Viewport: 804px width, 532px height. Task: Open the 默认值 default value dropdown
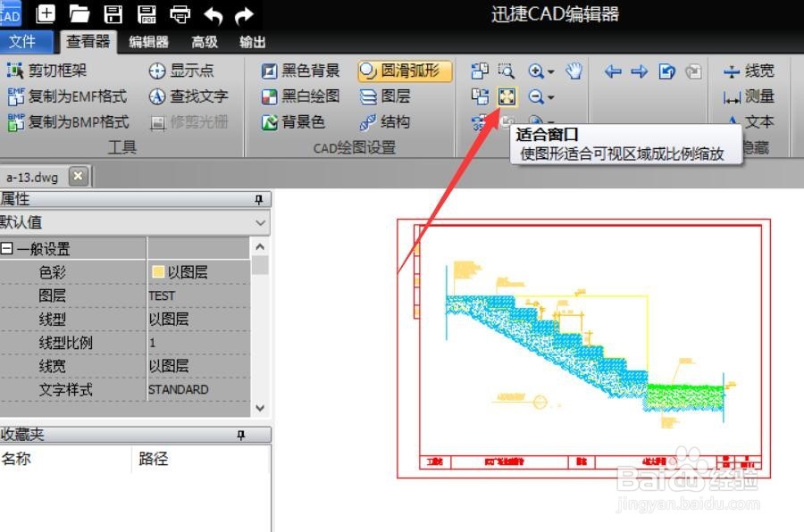click(261, 223)
